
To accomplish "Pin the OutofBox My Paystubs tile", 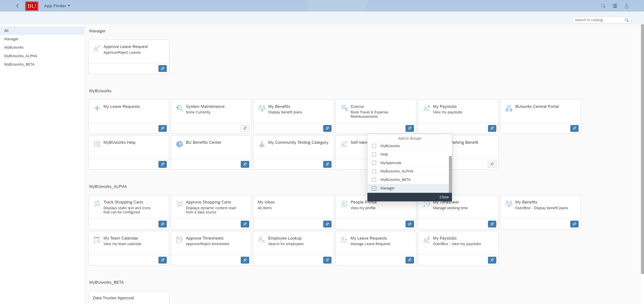I will point(492,260).
